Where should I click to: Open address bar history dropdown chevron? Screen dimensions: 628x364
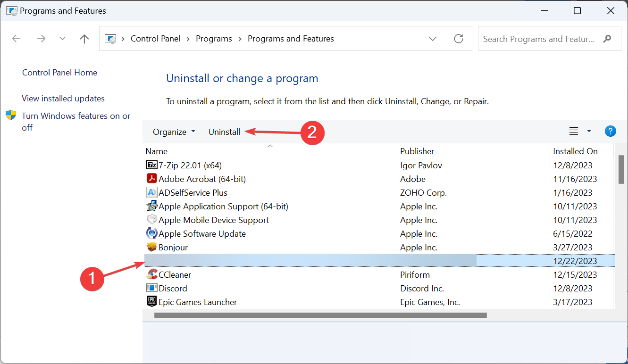pos(433,39)
